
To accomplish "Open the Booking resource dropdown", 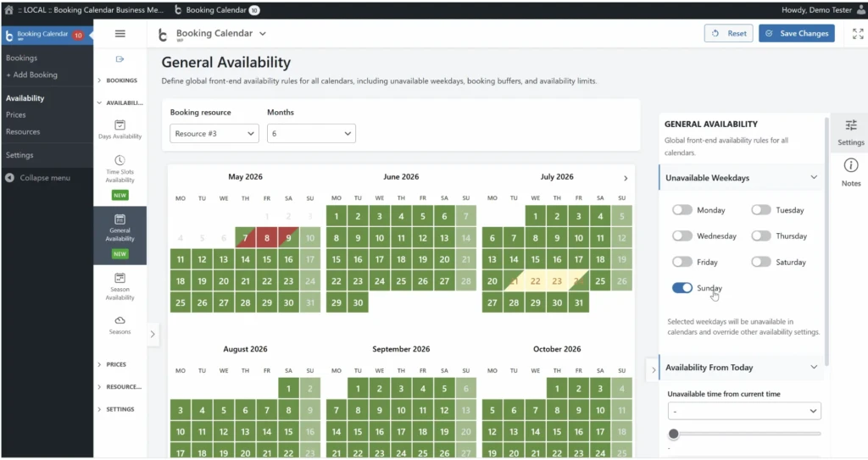I will (x=214, y=133).
